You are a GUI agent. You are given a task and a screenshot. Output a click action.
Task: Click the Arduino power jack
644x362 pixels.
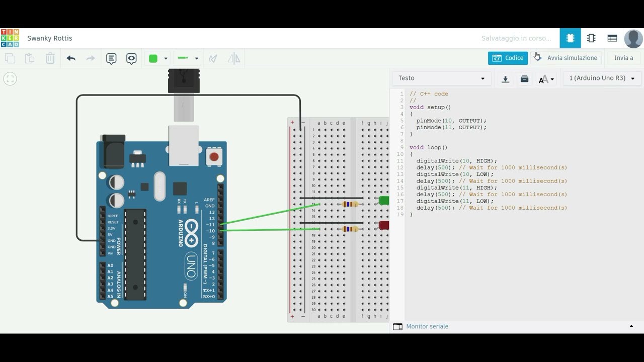click(113, 151)
